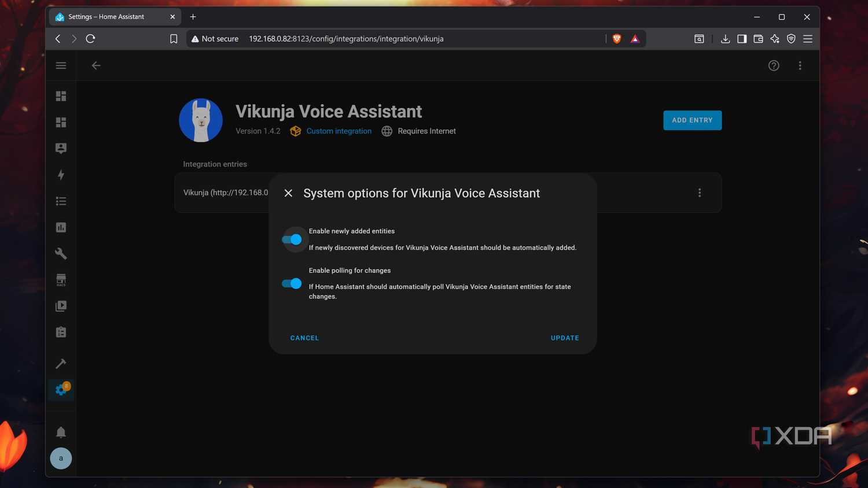Open the HACS store sidebar icon
Screen dimensions: 868x488
61,280
